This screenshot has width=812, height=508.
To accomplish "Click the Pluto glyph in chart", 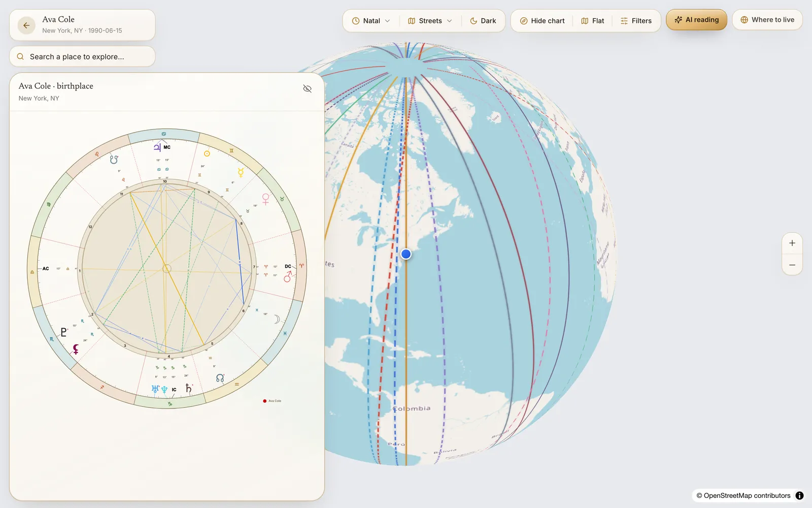I will click(x=63, y=332).
